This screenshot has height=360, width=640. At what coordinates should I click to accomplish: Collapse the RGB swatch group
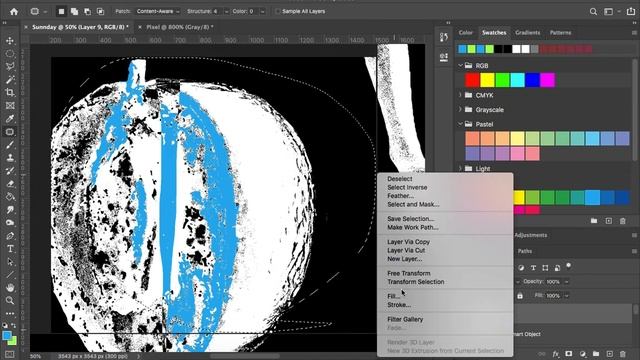pyautogui.click(x=460, y=65)
